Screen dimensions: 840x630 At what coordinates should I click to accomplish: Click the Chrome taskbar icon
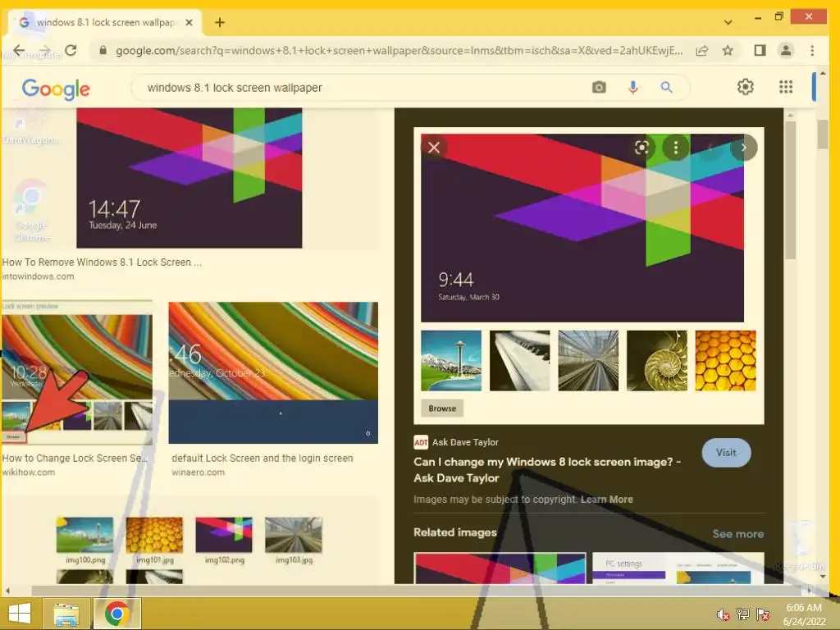coord(117,614)
